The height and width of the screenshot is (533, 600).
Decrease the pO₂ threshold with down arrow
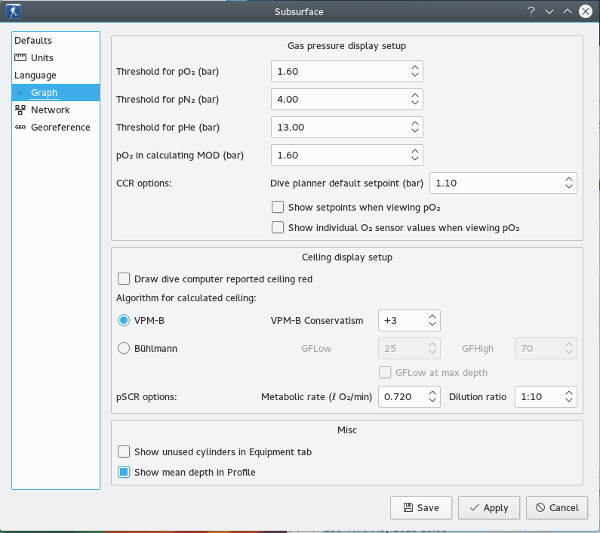tap(415, 75)
